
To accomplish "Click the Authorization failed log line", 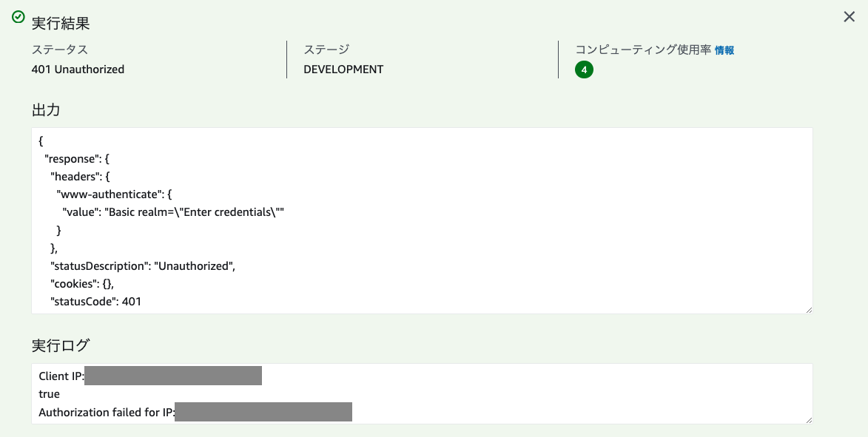I will click(x=195, y=412).
